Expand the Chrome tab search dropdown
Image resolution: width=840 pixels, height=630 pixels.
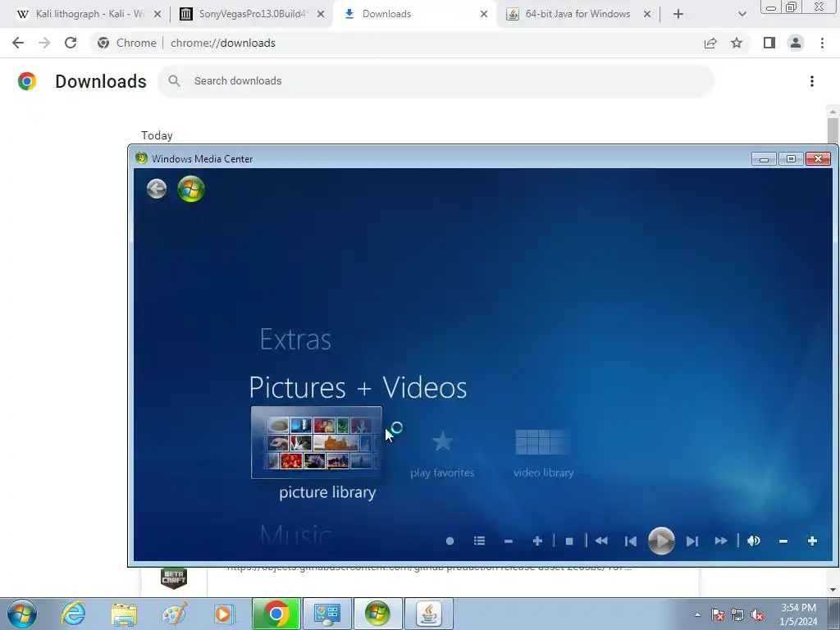[x=742, y=15]
